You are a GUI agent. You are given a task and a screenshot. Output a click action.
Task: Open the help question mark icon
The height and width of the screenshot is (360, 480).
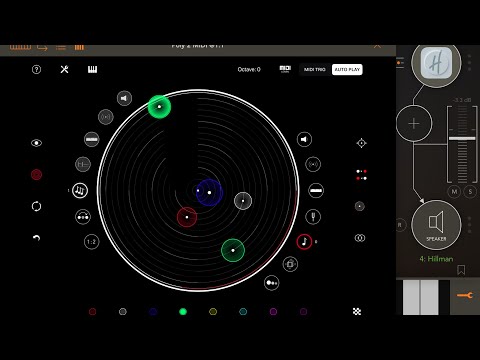click(x=36, y=69)
